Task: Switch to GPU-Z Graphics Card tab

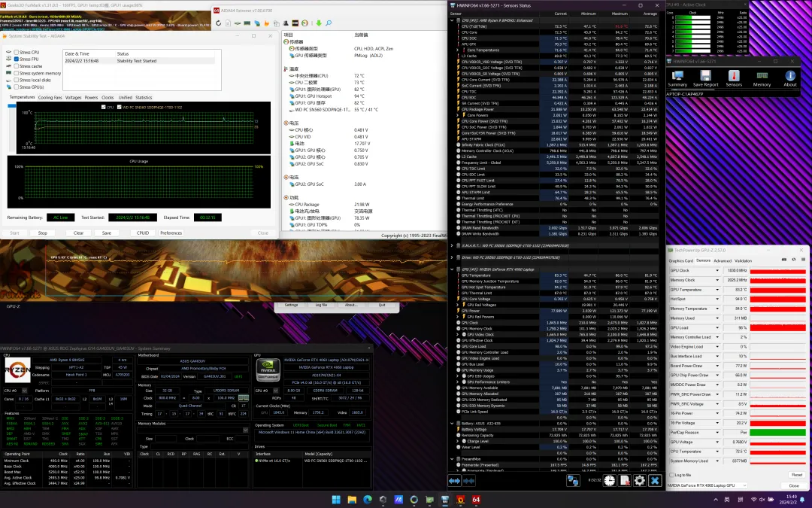Action: 680,260
